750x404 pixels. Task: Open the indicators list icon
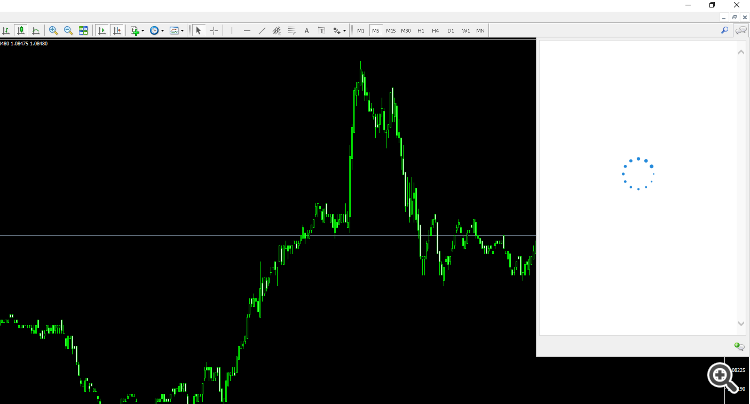click(135, 31)
